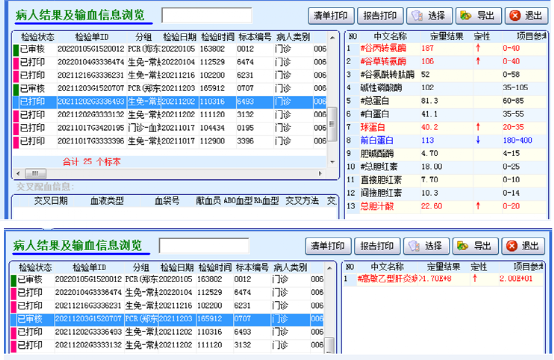Viewport: 554px width, 360px height.
Task: Select the blue 前白蛋白 113 result row
Action: [446, 141]
